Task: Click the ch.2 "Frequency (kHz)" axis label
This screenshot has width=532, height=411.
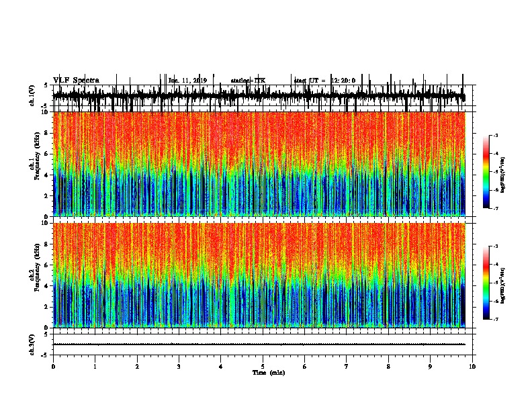Action: click(38, 267)
